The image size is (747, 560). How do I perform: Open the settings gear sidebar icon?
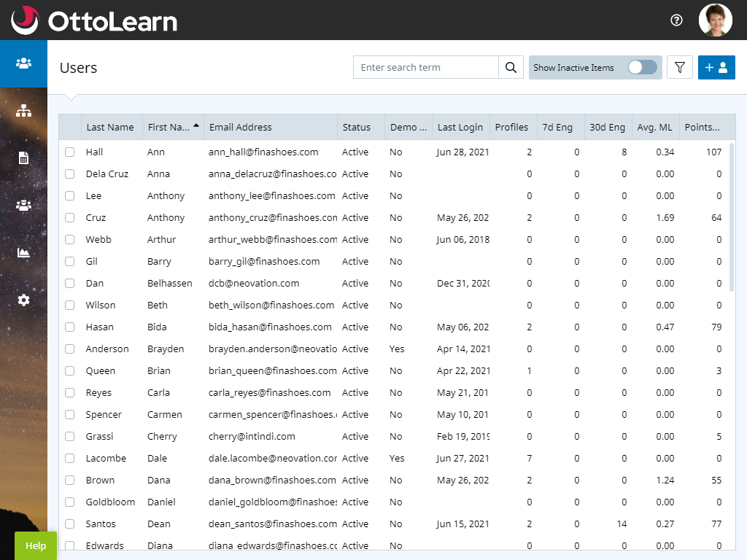[x=23, y=300]
